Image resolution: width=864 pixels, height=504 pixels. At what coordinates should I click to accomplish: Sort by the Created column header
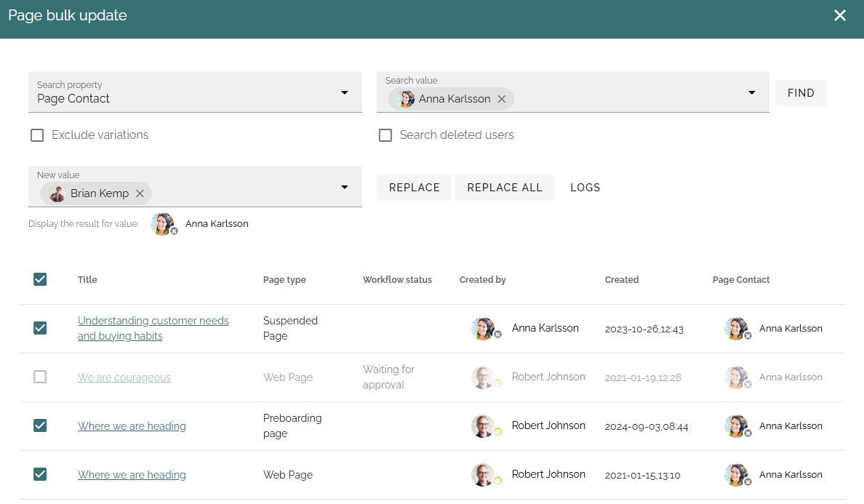(x=622, y=280)
